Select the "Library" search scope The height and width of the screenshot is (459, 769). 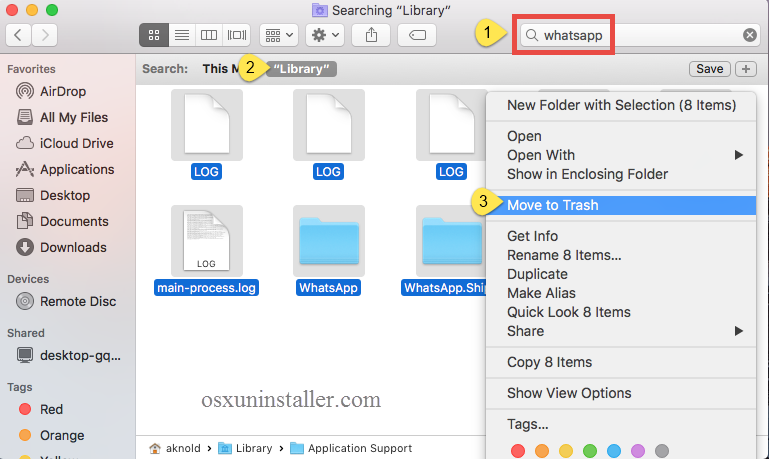[x=301, y=69]
